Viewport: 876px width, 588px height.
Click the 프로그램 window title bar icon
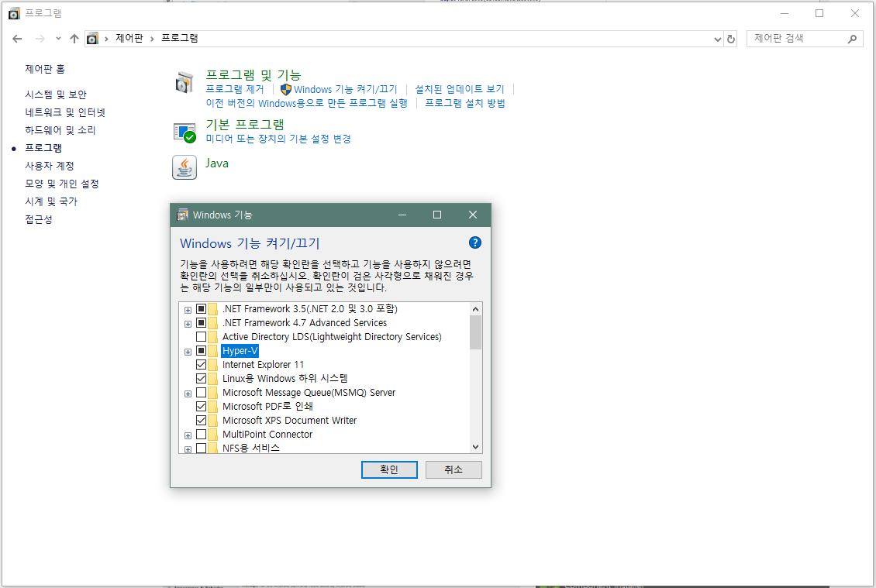(15, 13)
